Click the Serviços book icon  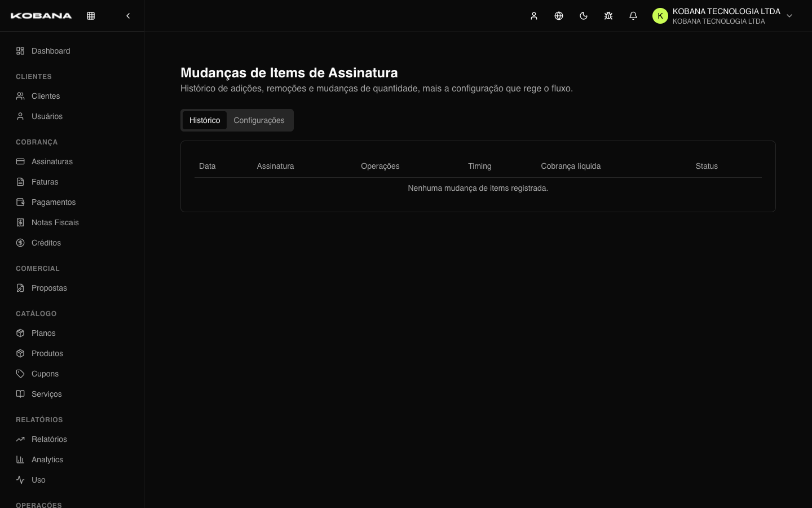[x=20, y=394]
